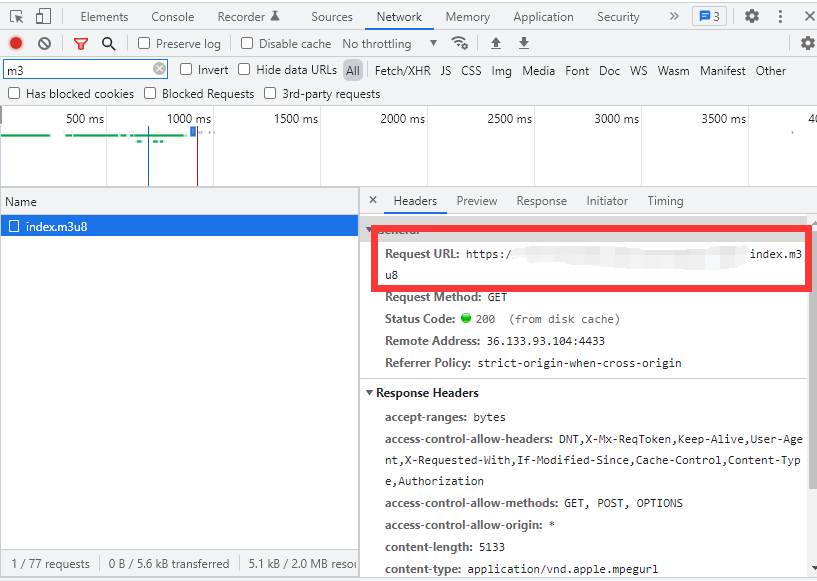Enable Disable cache checkbox
The width and height of the screenshot is (817, 581).
(x=247, y=43)
